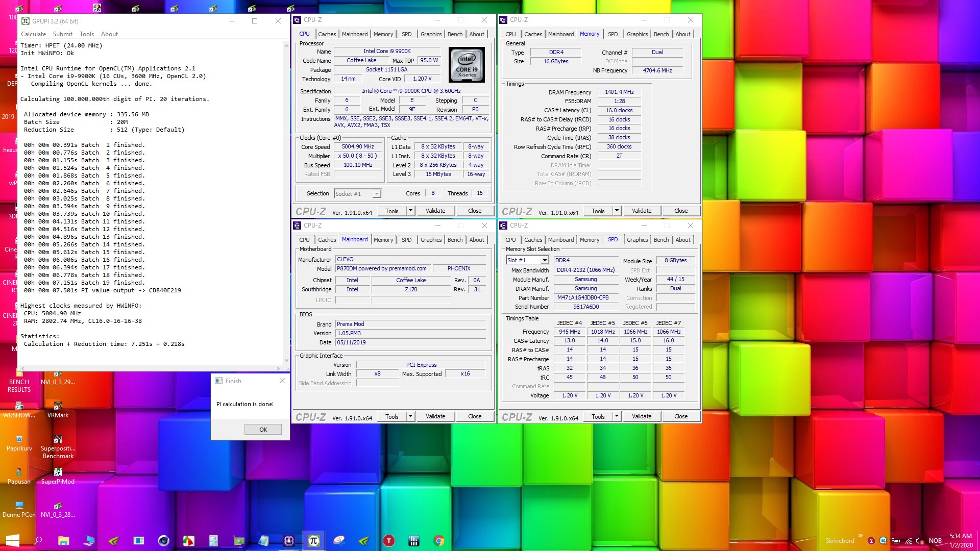Open the Submit menu in GPUPI
Viewport: 980px width, 551px height.
click(x=63, y=34)
